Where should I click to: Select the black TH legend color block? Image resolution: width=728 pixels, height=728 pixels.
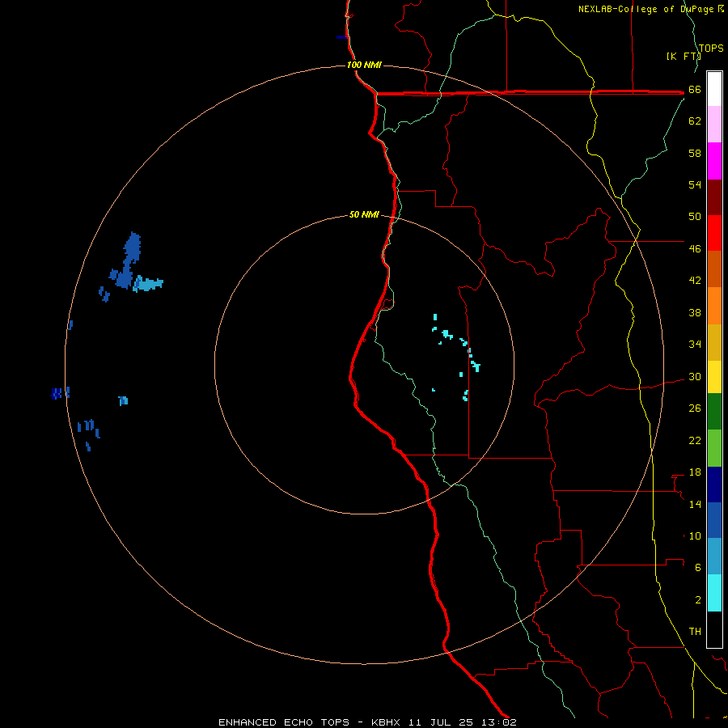[x=714, y=629]
